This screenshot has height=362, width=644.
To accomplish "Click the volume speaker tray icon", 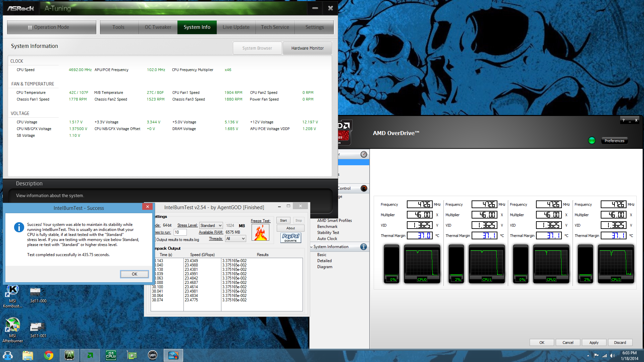I will click(612, 356).
